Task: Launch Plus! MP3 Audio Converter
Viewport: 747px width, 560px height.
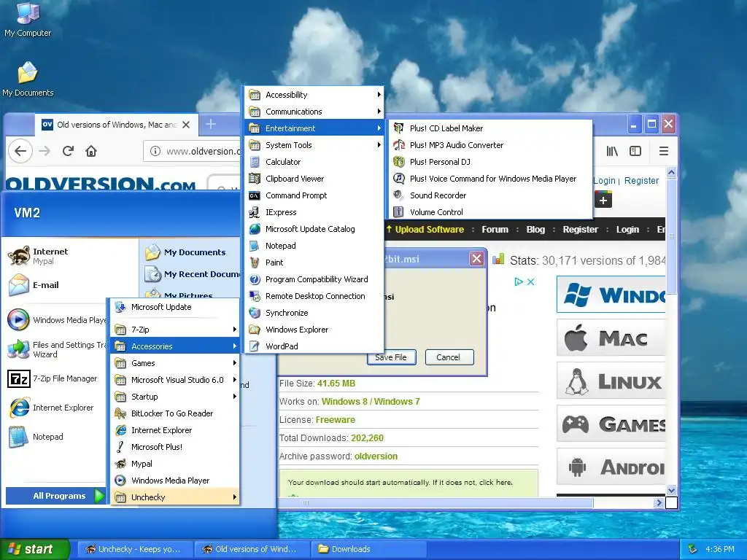Action: (491, 145)
